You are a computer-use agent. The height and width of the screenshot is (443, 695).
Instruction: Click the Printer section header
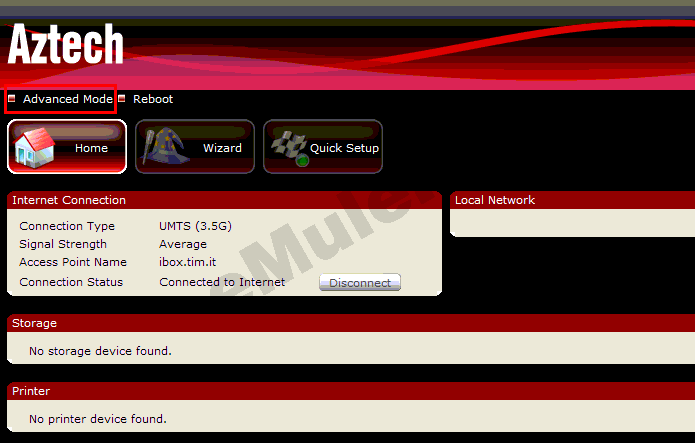pyautogui.click(x=351, y=391)
